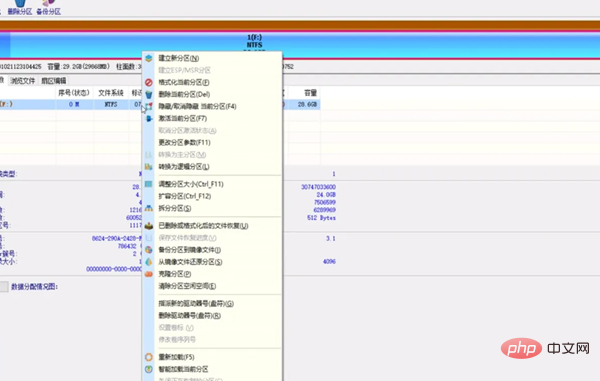
Task: Click the 备份分区 toolbar icon
Action: coord(49,7)
